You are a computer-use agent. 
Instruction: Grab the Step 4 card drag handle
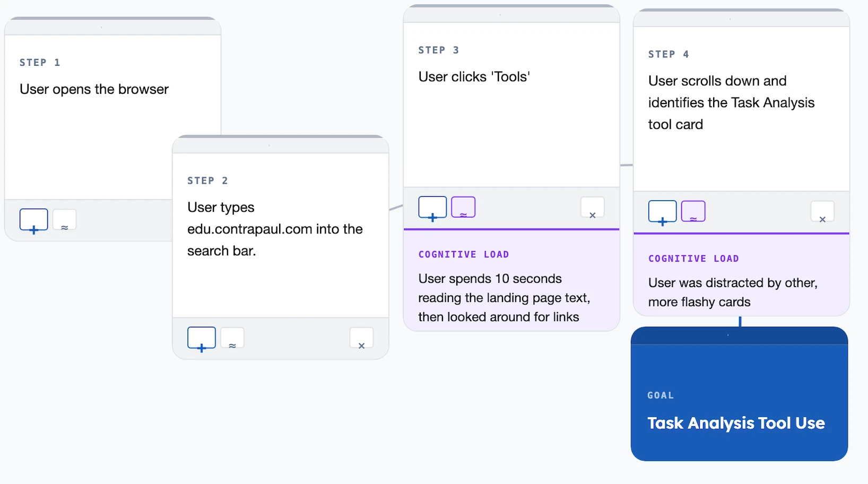(x=741, y=19)
